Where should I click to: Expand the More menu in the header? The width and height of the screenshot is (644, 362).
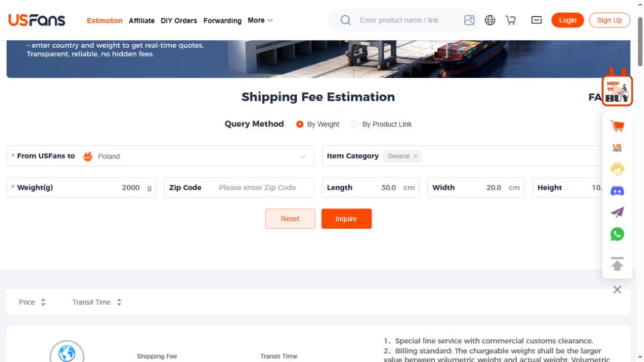(260, 20)
